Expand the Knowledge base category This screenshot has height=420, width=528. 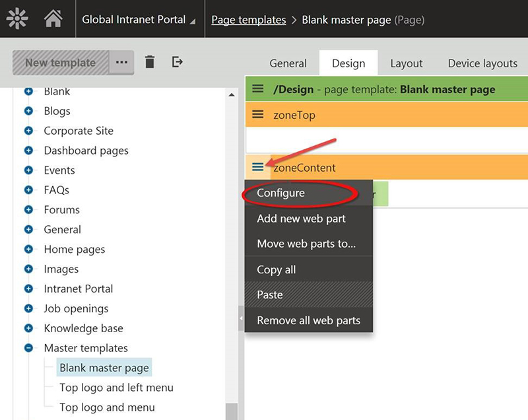28,328
